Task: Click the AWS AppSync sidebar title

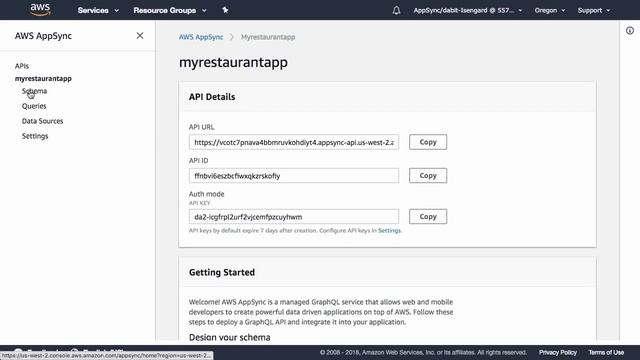Action: click(x=43, y=36)
